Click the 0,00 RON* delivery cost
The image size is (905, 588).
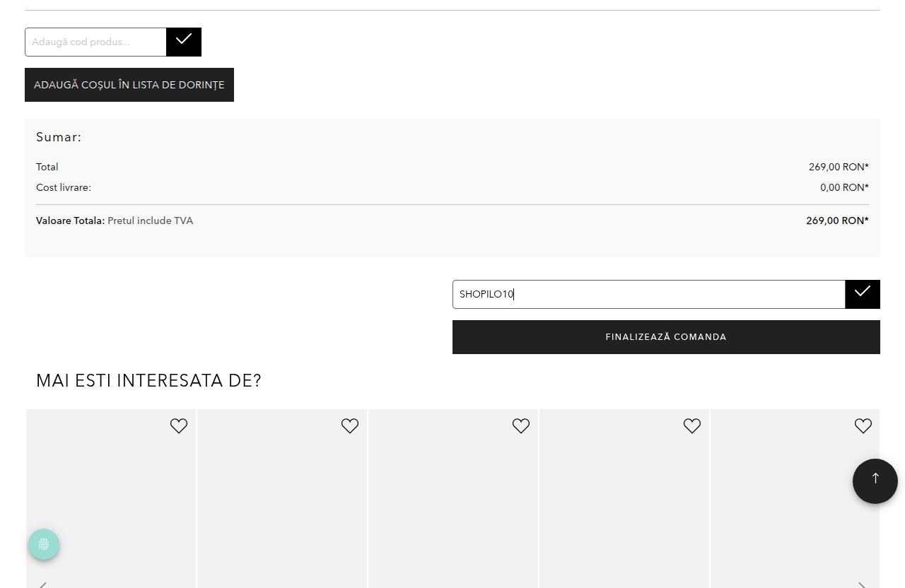click(844, 187)
